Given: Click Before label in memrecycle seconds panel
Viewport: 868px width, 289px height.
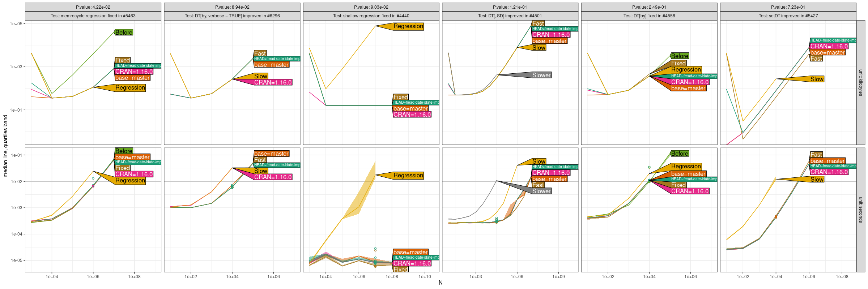Looking at the screenshot, I should pyautogui.click(x=124, y=151).
